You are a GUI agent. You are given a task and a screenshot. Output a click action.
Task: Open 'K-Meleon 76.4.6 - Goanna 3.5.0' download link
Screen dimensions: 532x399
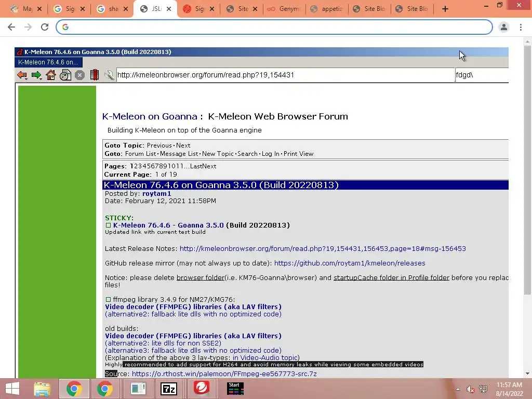[168, 225]
